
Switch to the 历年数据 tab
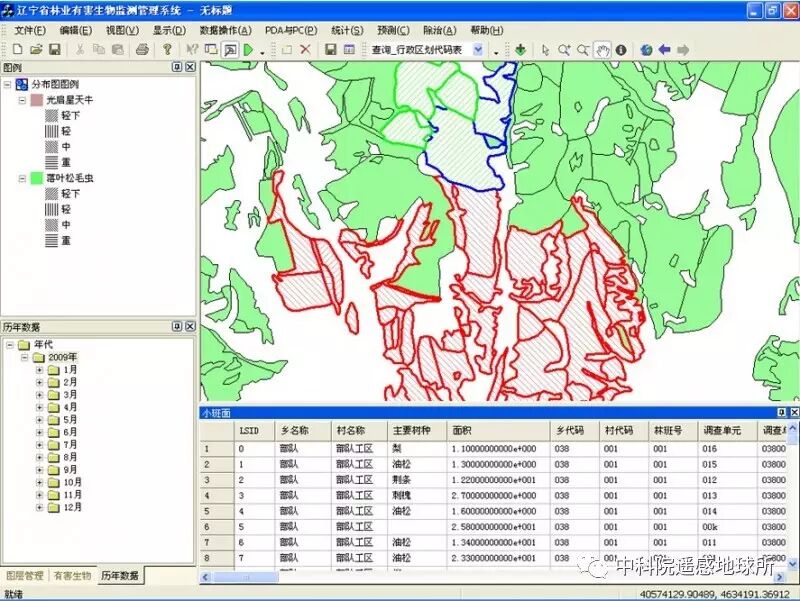(x=120, y=575)
